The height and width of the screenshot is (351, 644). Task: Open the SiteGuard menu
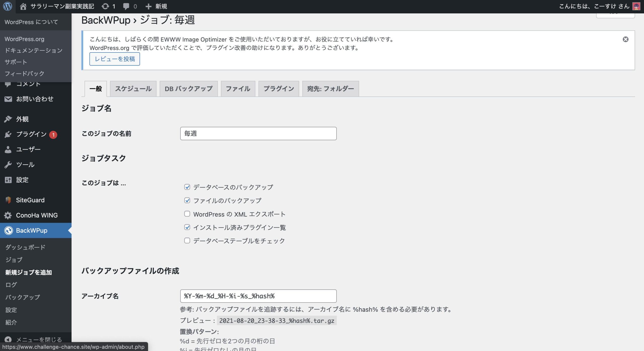point(30,200)
